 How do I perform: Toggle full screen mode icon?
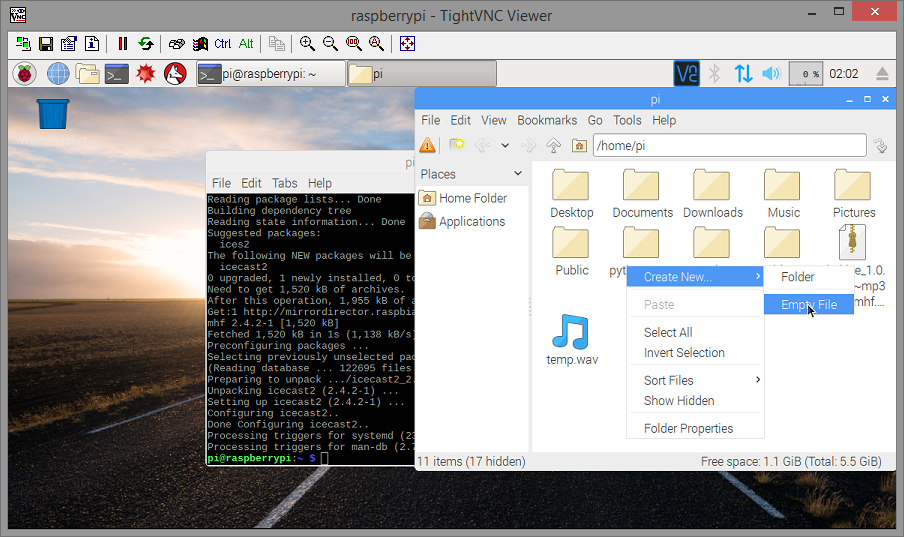tap(408, 44)
